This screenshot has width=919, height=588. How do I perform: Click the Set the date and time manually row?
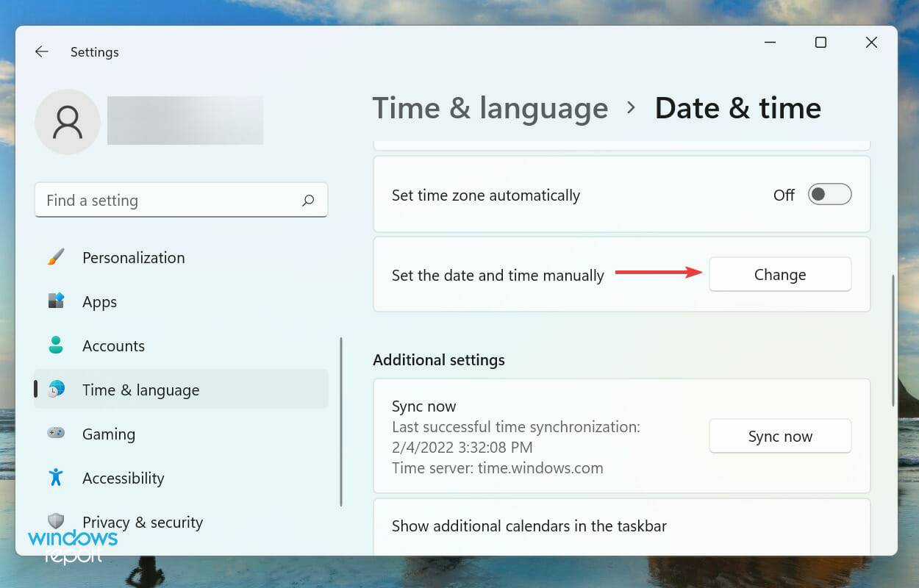click(x=498, y=274)
